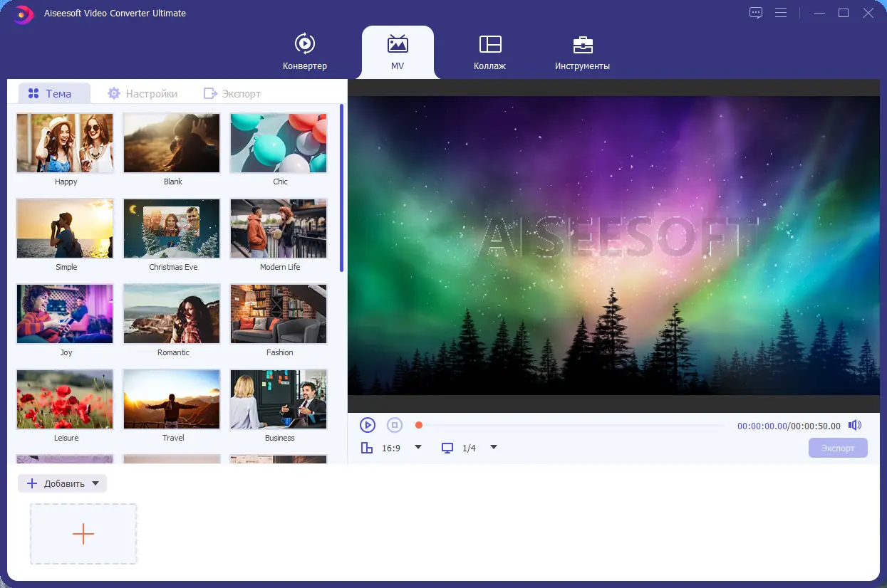This screenshot has width=887, height=588.
Task: Click the Экспорт button under the preview
Action: [x=838, y=448]
